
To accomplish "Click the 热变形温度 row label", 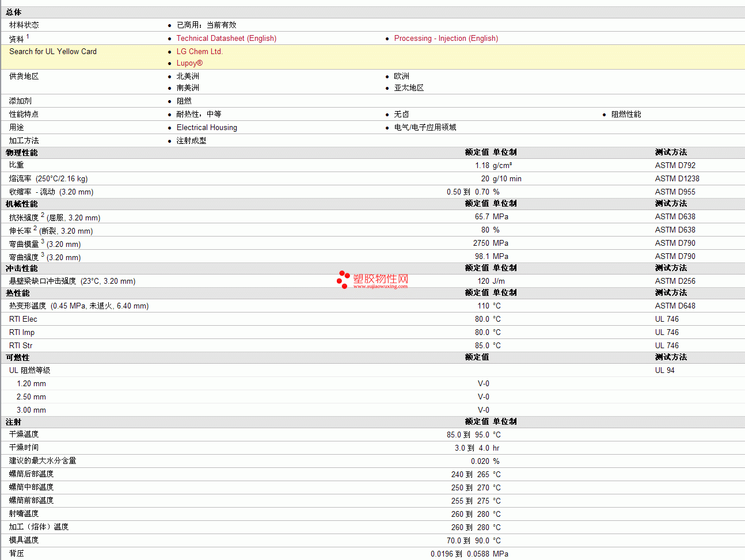I will pos(79,306).
